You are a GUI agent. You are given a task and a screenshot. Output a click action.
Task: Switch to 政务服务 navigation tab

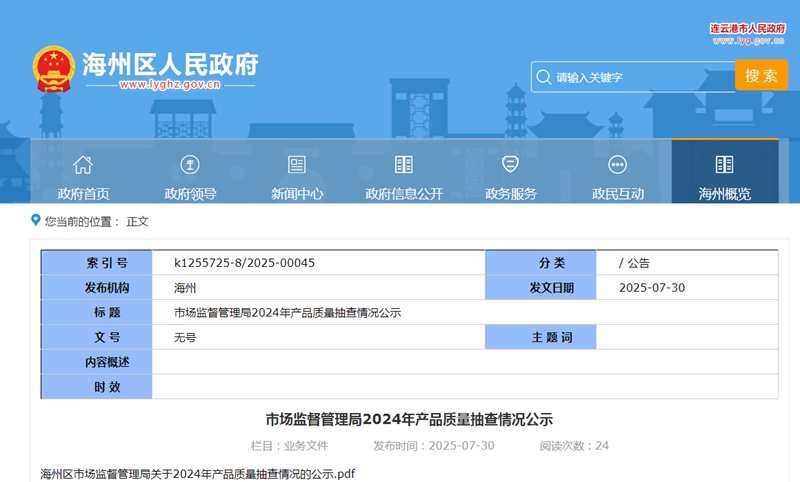click(x=511, y=194)
